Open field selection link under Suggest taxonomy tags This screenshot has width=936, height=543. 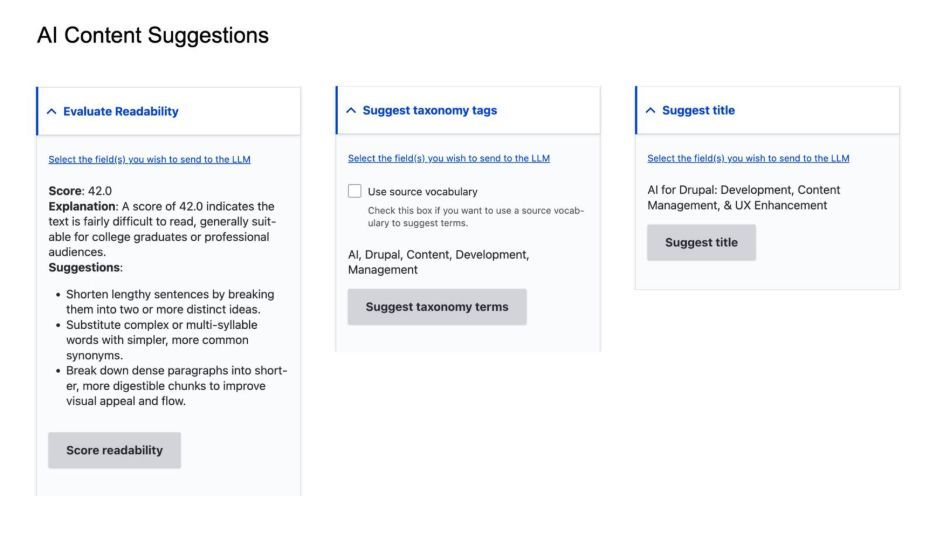pos(448,158)
